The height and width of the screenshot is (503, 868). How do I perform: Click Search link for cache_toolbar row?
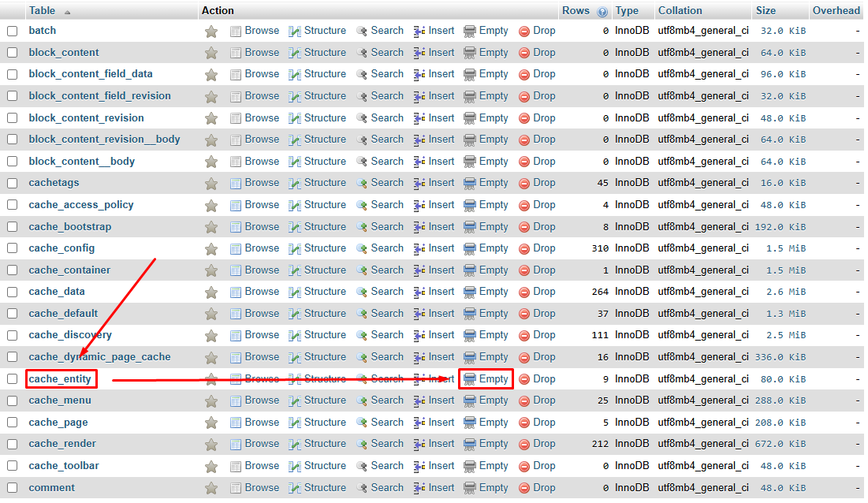pyautogui.click(x=387, y=466)
